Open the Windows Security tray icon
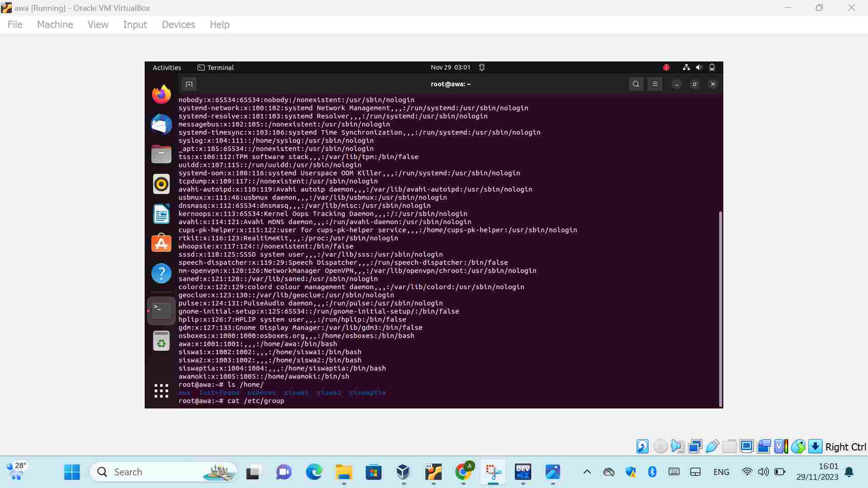This screenshot has width=868, height=488. click(x=631, y=472)
